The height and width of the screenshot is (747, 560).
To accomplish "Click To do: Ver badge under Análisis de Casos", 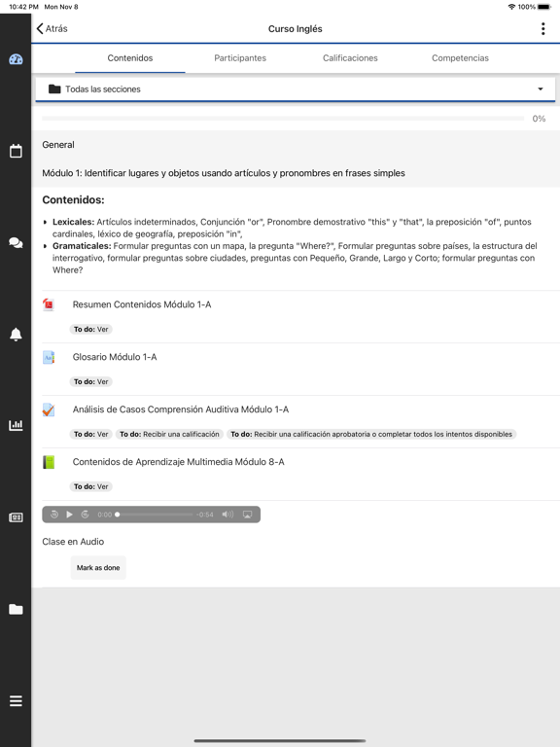I will click(x=91, y=434).
